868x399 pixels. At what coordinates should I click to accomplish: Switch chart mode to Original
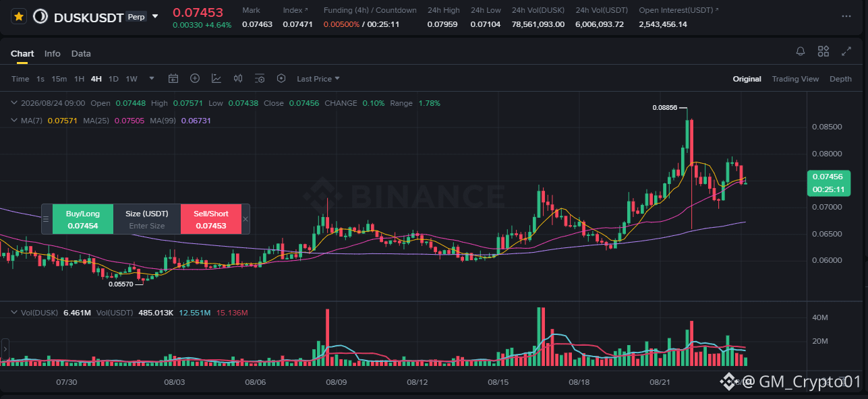(x=747, y=79)
